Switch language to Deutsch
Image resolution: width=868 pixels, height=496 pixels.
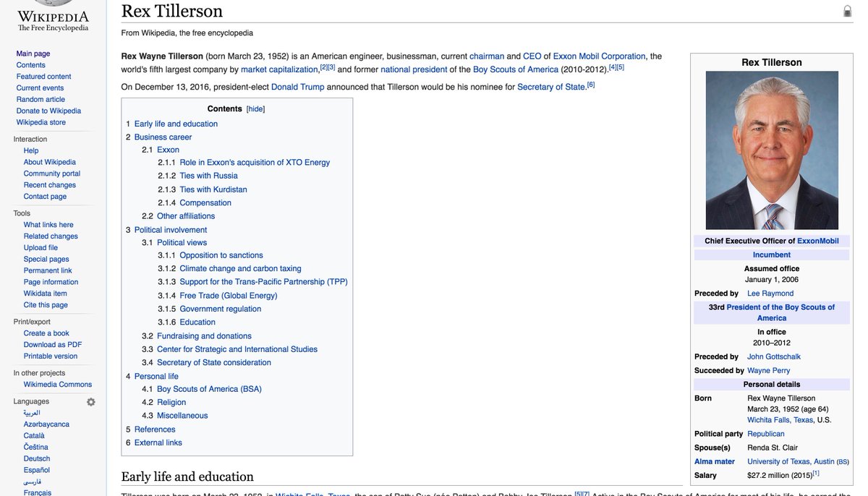37,458
